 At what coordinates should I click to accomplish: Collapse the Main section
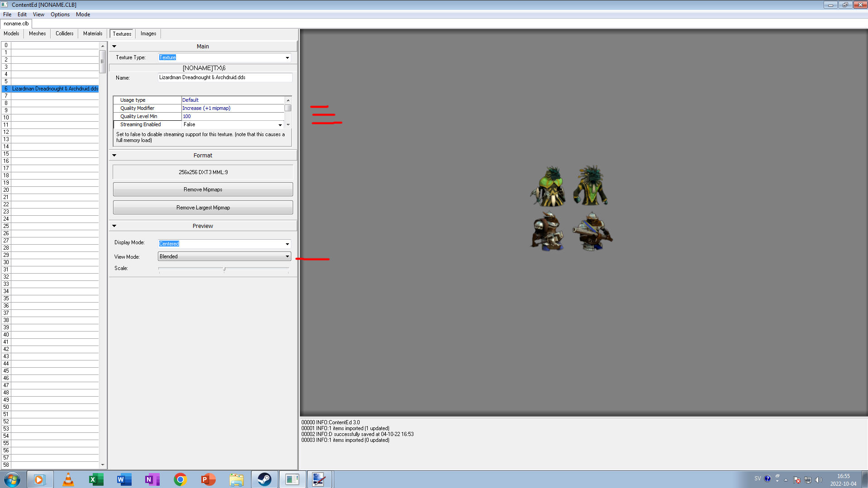click(114, 46)
